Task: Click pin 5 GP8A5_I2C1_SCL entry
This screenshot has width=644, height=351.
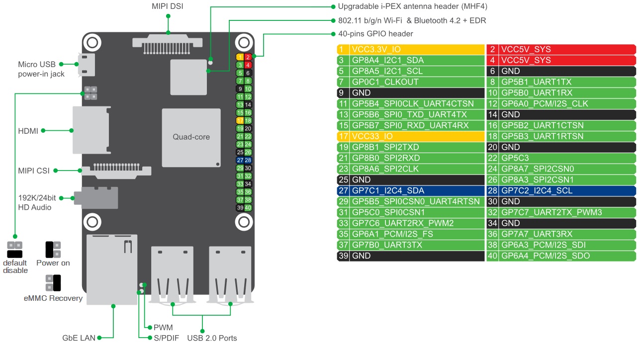Action: [411, 71]
